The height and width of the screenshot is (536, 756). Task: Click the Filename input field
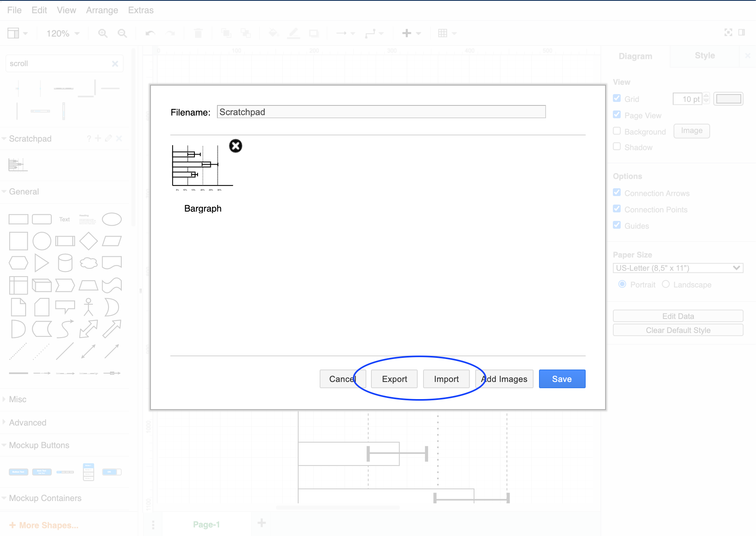click(381, 112)
